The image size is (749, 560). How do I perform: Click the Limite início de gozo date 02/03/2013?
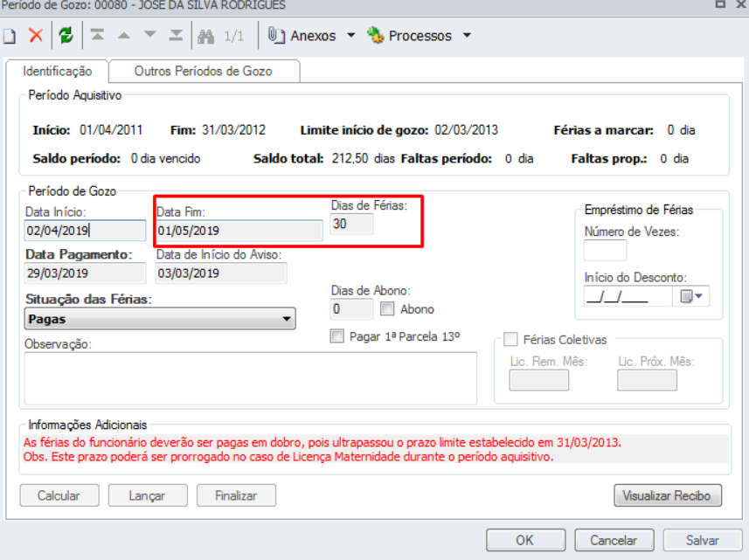coord(466,130)
